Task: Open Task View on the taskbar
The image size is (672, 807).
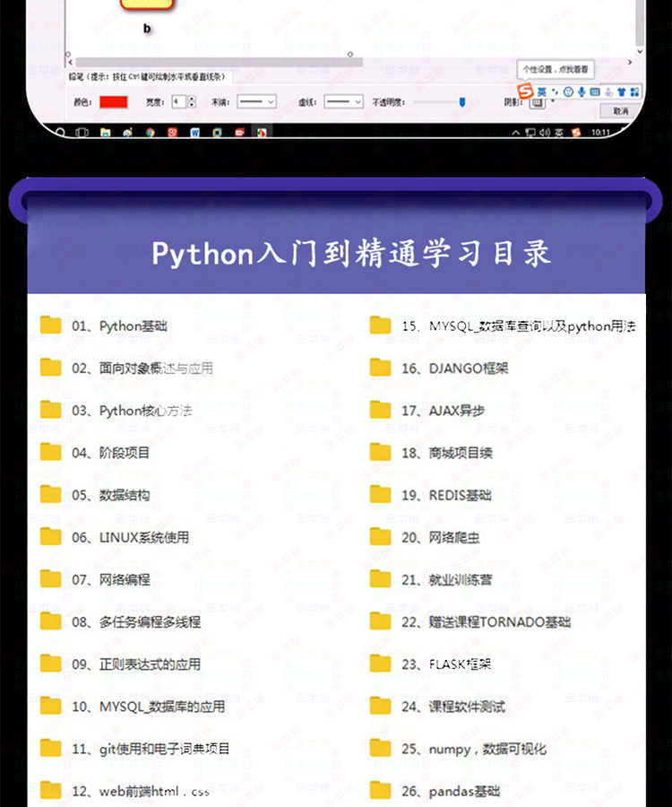Action: pyautogui.click(x=82, y=133)
